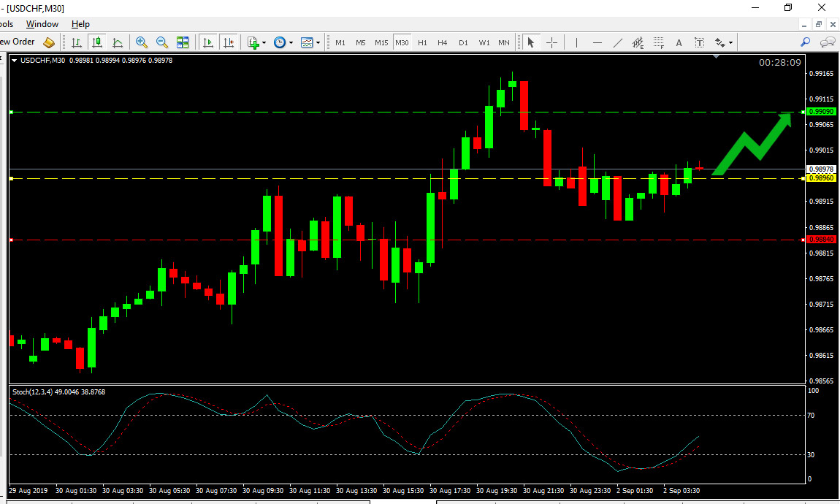
Task: Restore the inner chart window
Action: (x=819, y=25)
